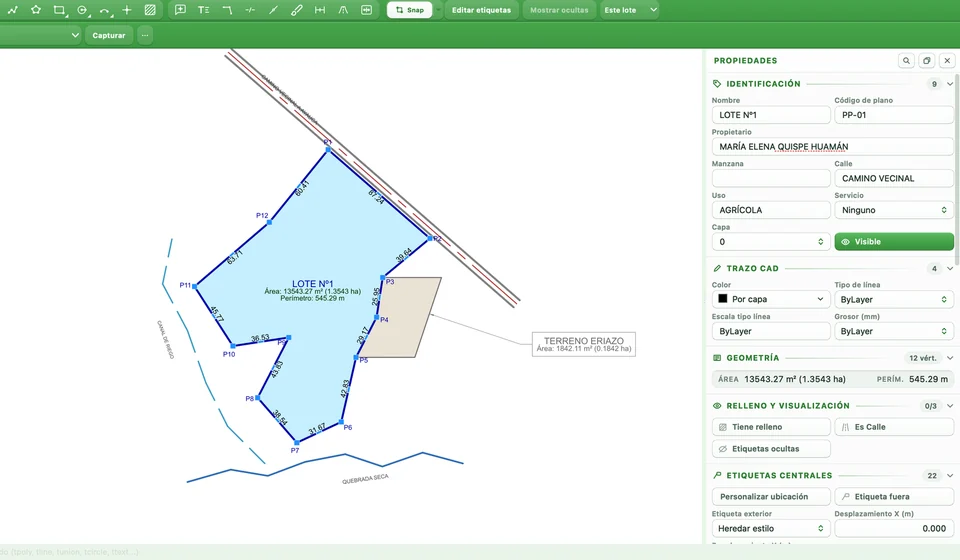
Task: Select the diagonal line trim tool
Action: click(273, 10)
